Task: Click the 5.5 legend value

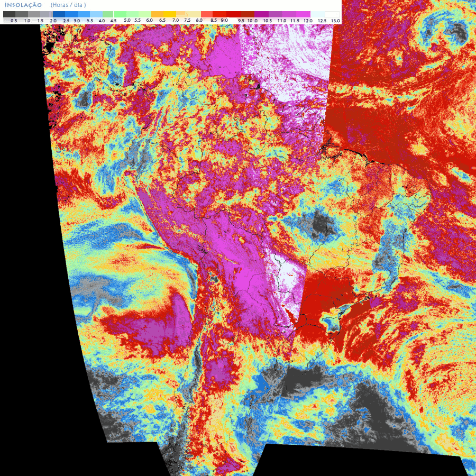Action: coord(138,20)
